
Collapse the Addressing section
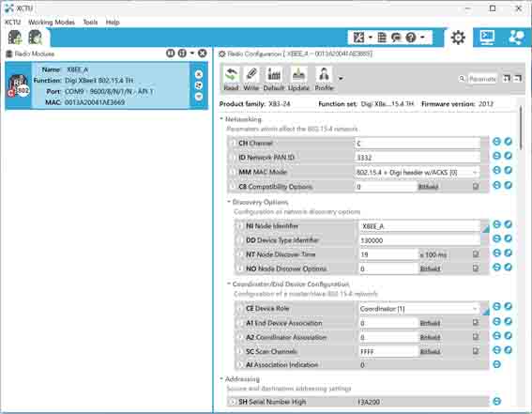click(x=221, y=378)
